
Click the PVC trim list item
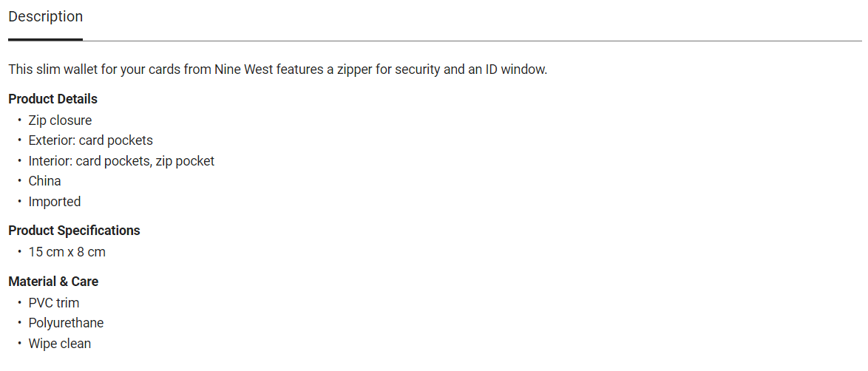click(x=54, y=303)
